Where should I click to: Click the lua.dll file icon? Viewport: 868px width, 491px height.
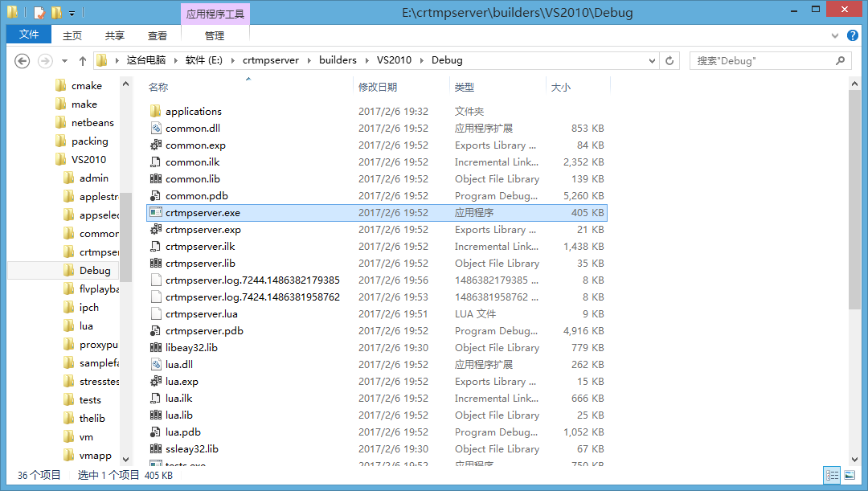pyautogui.click(x=156, y=364)
